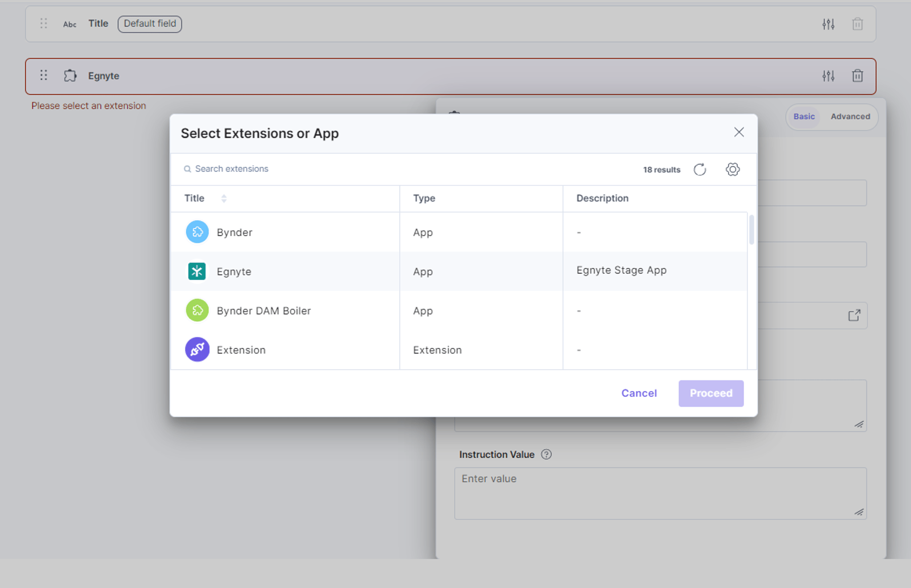
Task: Click the Extension type cell
Action: point(437,350)
